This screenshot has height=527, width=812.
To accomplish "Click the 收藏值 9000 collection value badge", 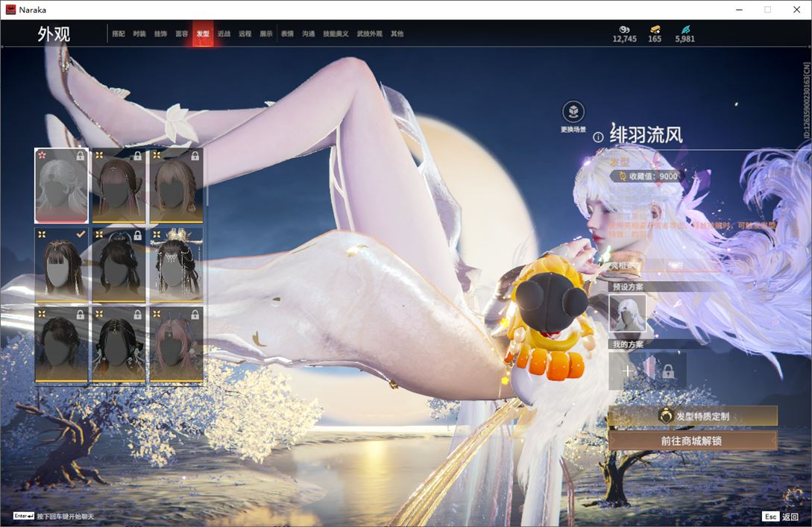I will pyautogui.click(x=647, y=176).
